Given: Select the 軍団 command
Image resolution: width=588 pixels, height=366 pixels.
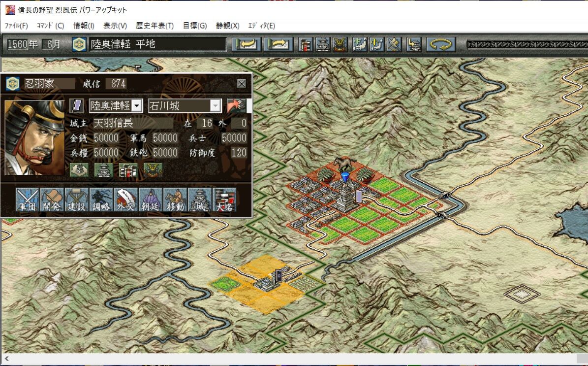Looking at the screenshot, I should [28, 200].
